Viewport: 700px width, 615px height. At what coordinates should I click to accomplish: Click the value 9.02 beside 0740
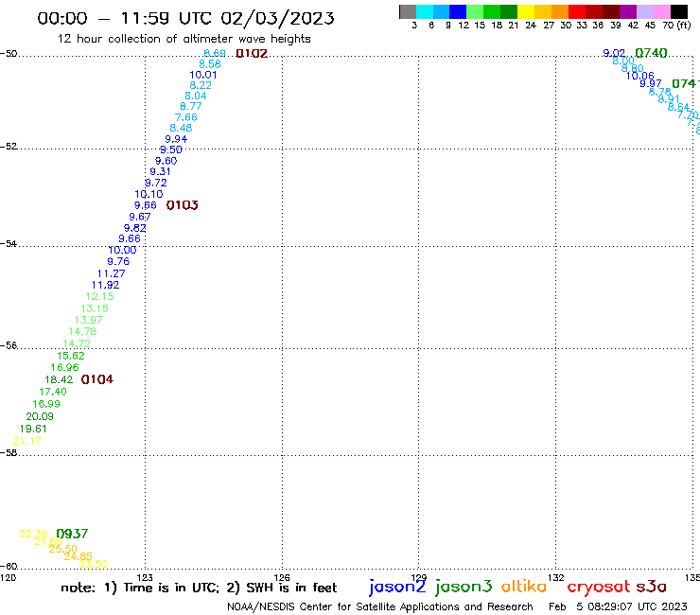(614, 53)
